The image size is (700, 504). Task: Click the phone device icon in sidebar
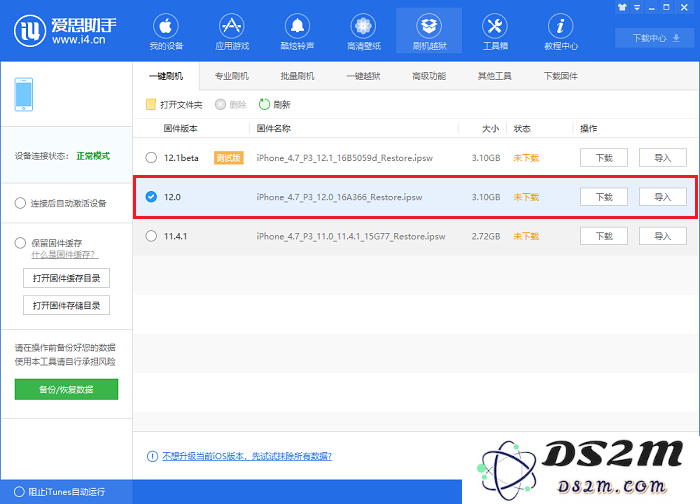[x=24, y=95]
